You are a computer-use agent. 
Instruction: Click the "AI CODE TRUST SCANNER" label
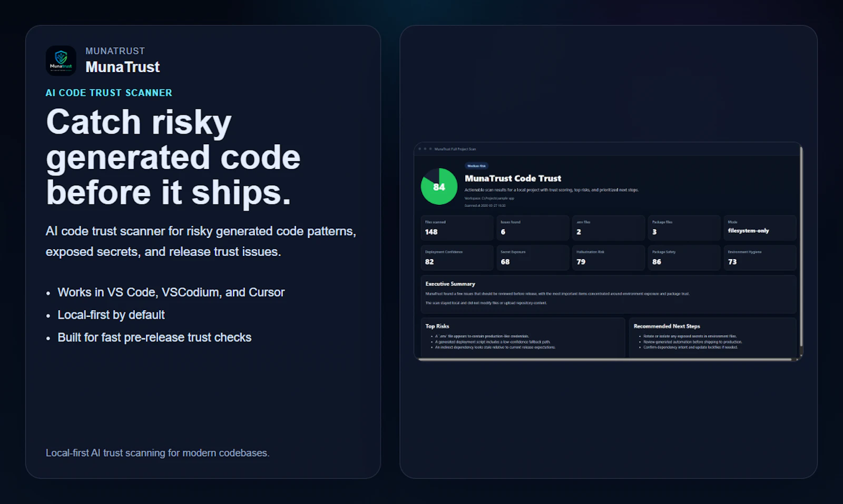[109, 93]
